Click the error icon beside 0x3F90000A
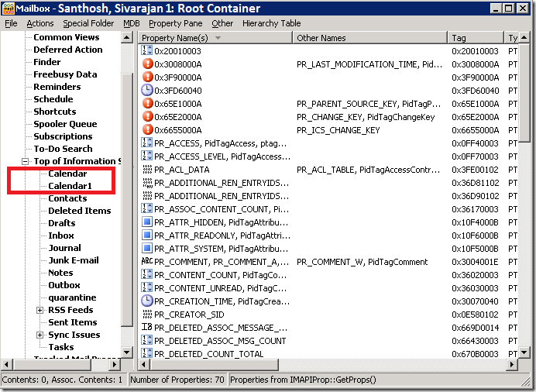The height and width of the screenshot is (392, 536). [147, 77]
